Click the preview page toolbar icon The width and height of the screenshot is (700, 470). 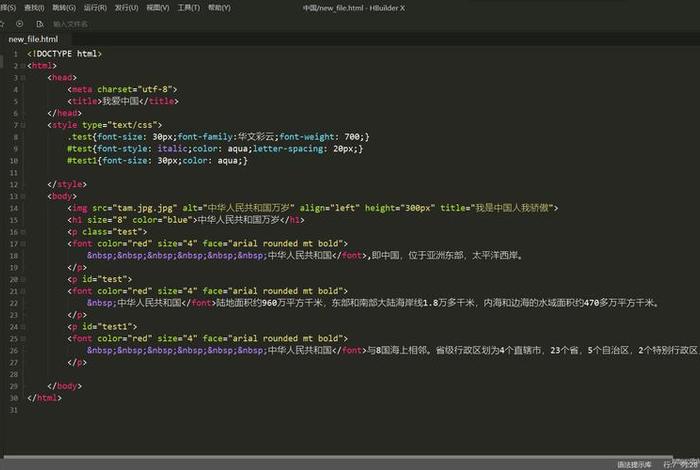tap(40, 24)
